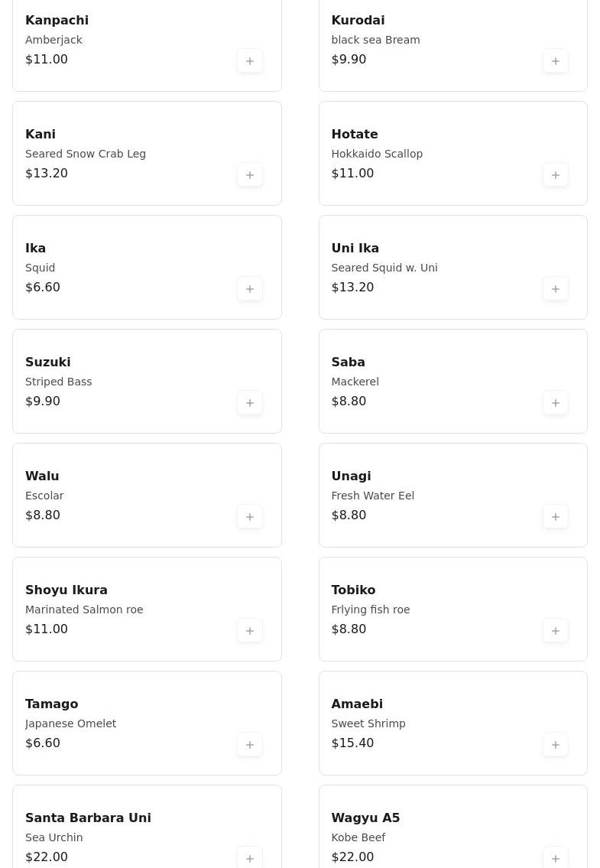
Task: Add Uni Ika to the order
Action: pyautogui.click(x=556, y=289)
